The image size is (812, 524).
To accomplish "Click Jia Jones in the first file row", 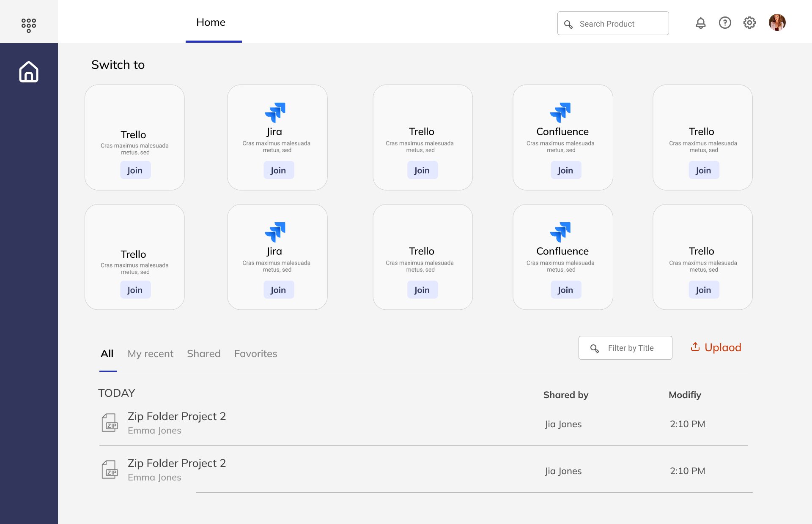I will 563,424.
